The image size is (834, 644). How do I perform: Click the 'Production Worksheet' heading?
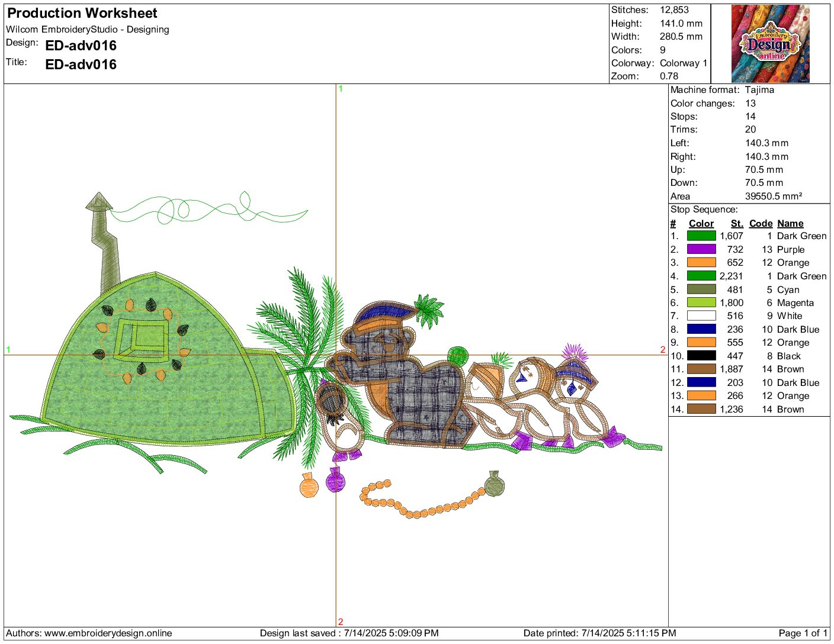tap(82, 13)
